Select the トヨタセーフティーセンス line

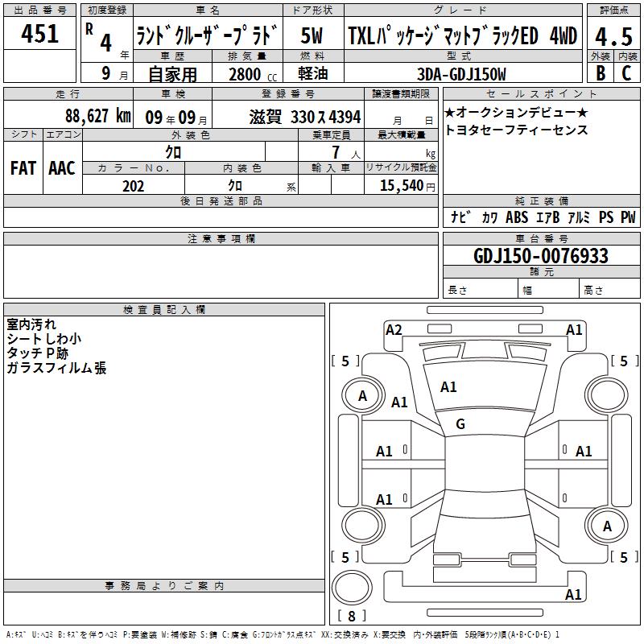[516, 130]
